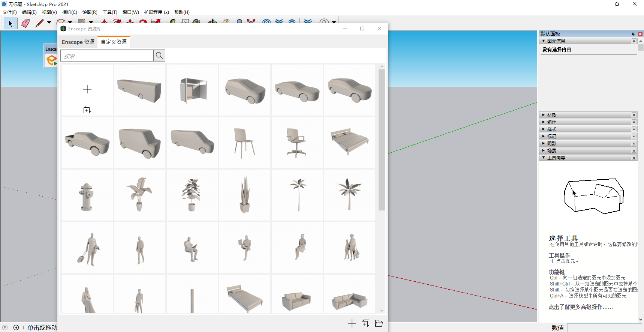Image resolution: width=644 pixels, height=332 pixels.
Task: Switch to the Enscape 资源 tab
Action: (x=78, y=42)
